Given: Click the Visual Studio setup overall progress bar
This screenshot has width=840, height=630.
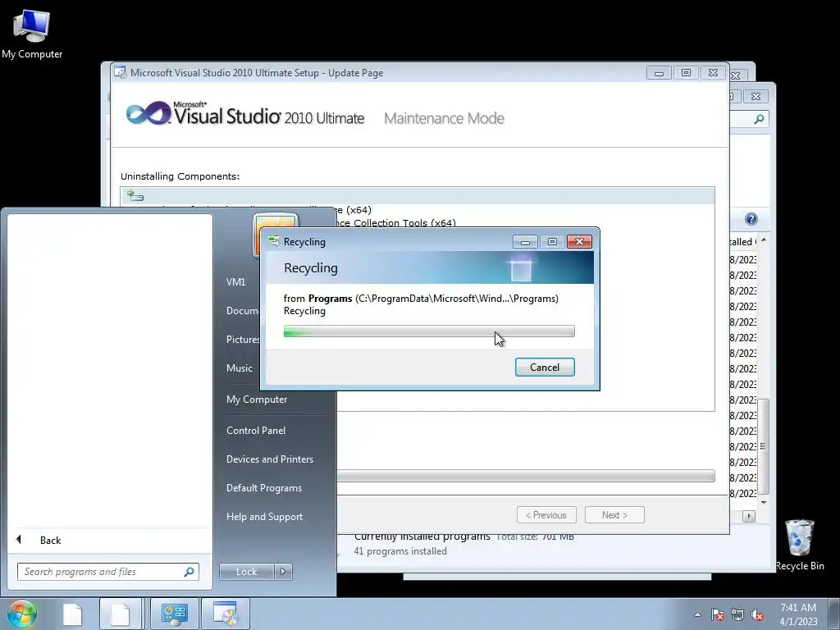Looking at the screenshot, I should pyautogui.click(x=526, y=476).
